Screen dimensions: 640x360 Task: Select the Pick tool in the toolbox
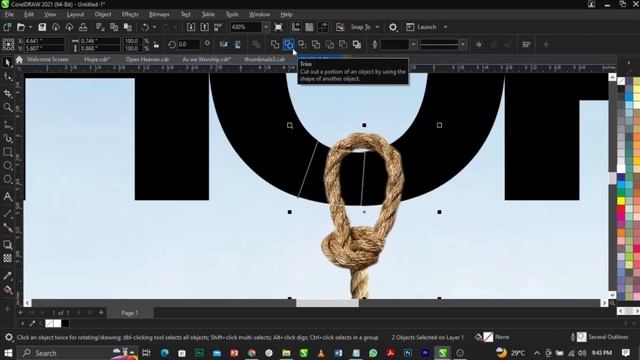(x=7, y=62)
